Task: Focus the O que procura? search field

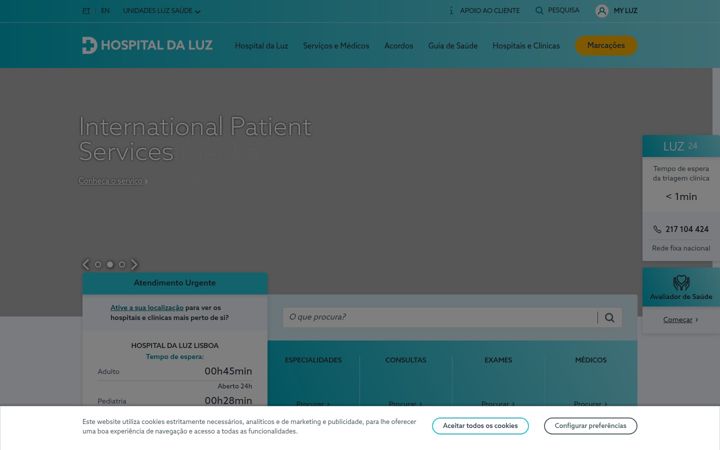Action: [440, 317]
